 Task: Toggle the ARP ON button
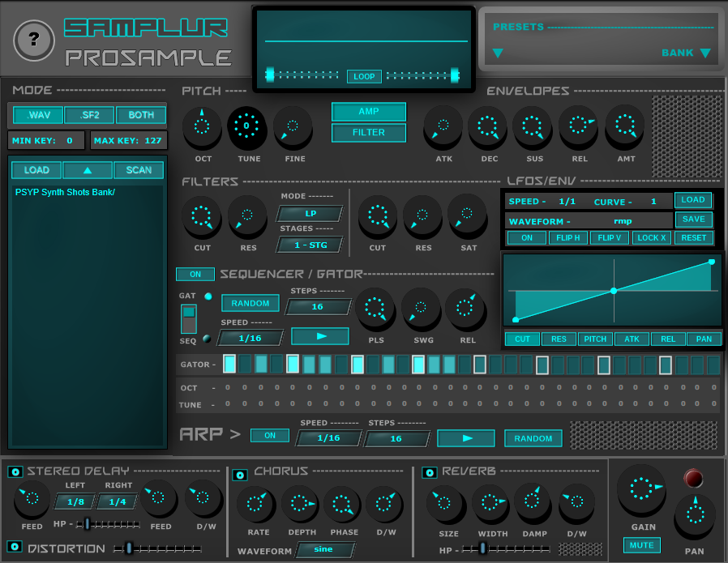click(270, 436)
